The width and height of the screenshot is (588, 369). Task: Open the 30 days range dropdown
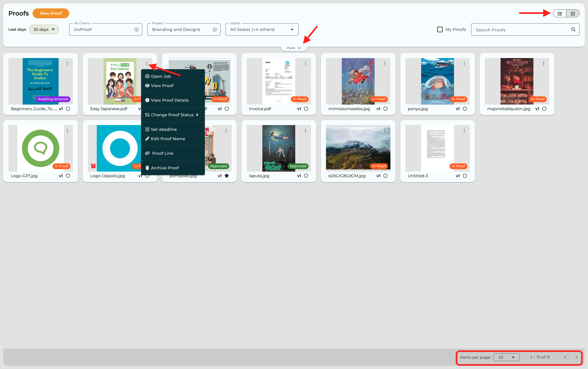pyautogui.click(x=44, y=29)
